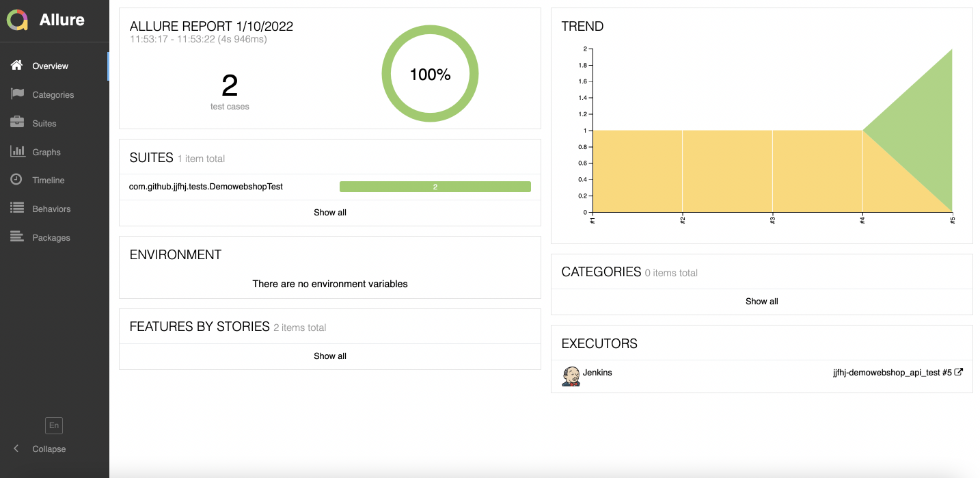The image size is (980, 478).
Task: Click the Allure brand name text
Action: tap(62, 20)
